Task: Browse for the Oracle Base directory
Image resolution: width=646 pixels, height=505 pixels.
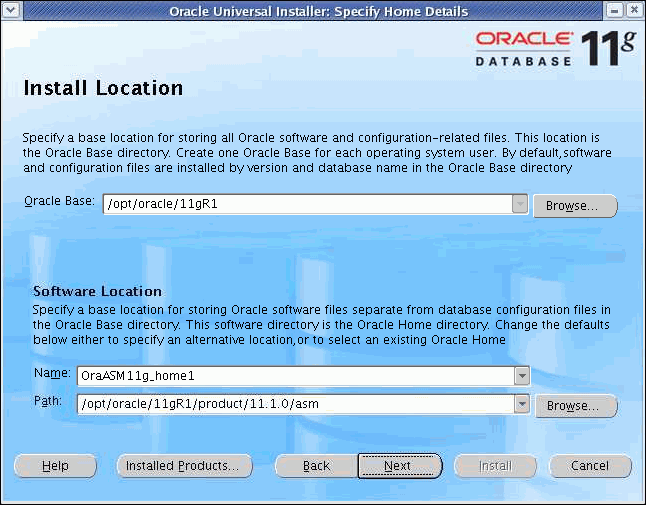Action: click(x=575, y=207)
